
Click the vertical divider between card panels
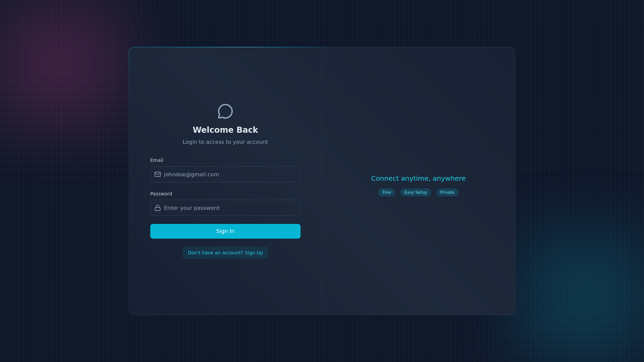pos(322,181)
